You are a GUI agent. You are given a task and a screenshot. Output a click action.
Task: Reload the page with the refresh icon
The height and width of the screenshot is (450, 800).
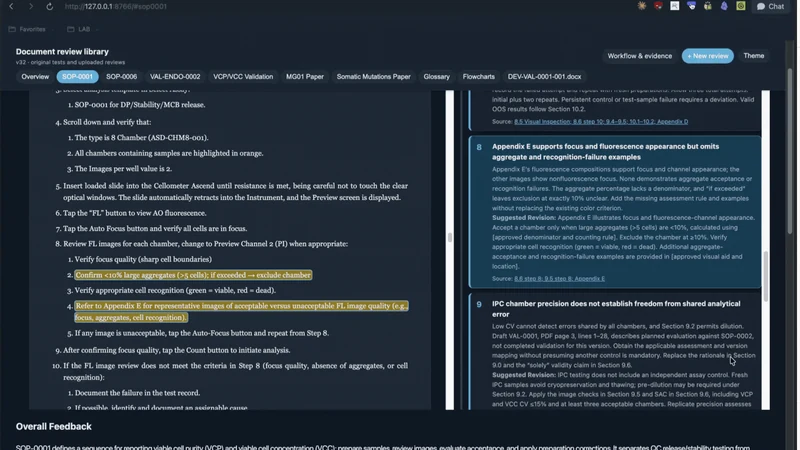[x=49, y=6]
